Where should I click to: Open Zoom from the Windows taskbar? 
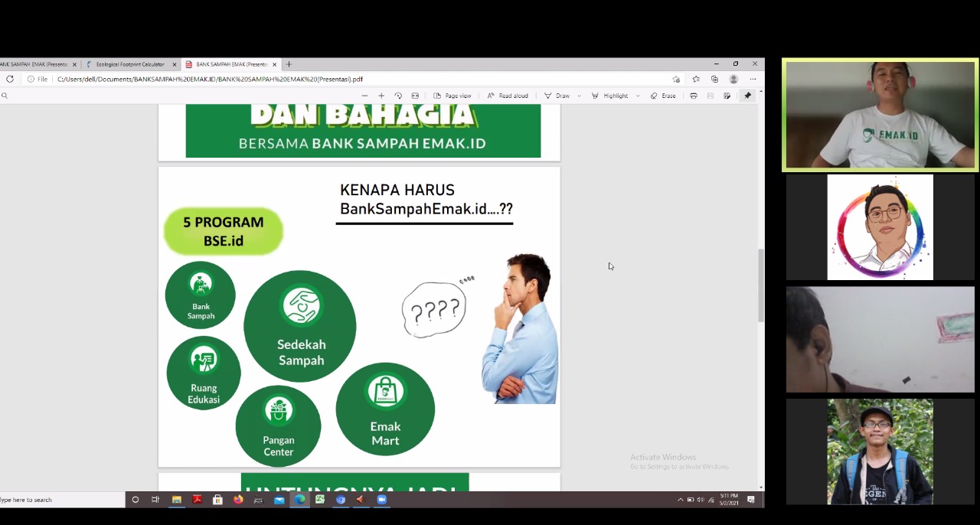(381, 500)
